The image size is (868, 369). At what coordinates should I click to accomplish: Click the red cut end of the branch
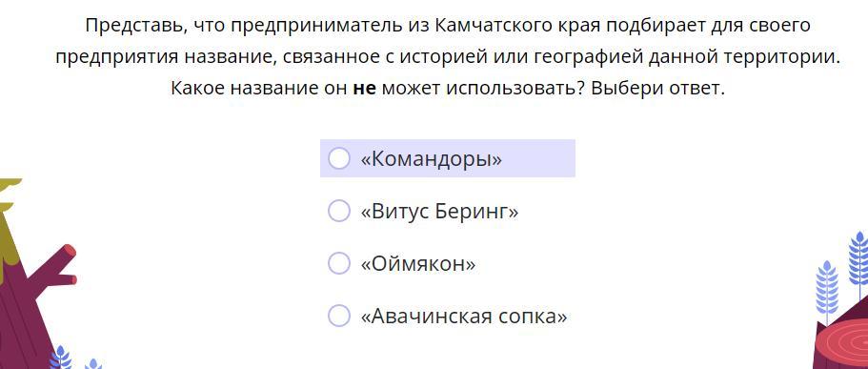click(70, 253)
